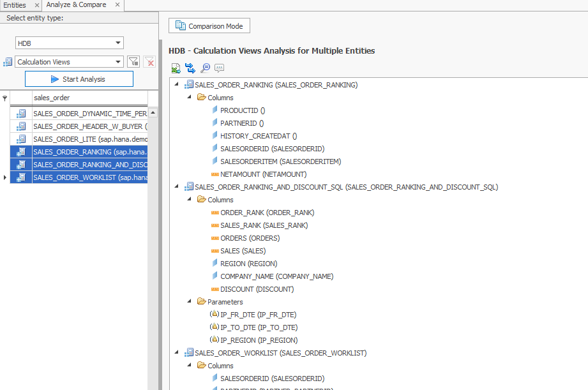Viewport: 588px width, 390px height.
Task: Apply a filter using the filter icon
Action: (x=133, y=61)
